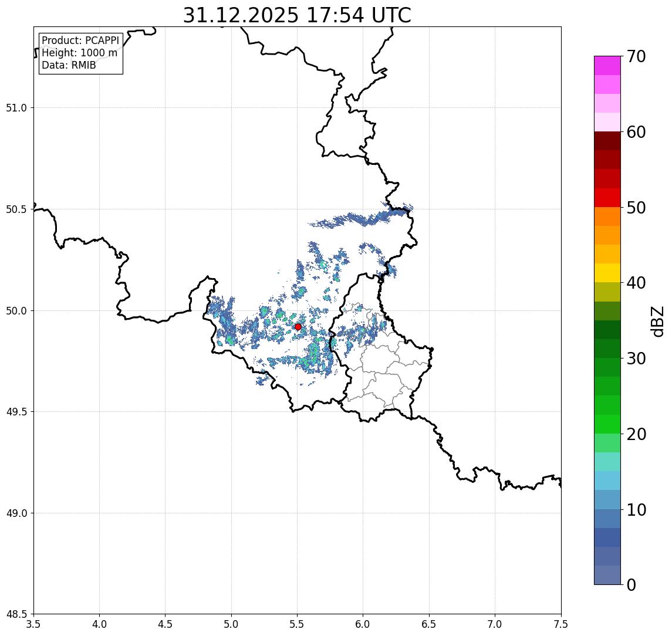Click the latitude axis label 49.5
Image resolution: width=672 pixels, height=636 pixels.
16,412
